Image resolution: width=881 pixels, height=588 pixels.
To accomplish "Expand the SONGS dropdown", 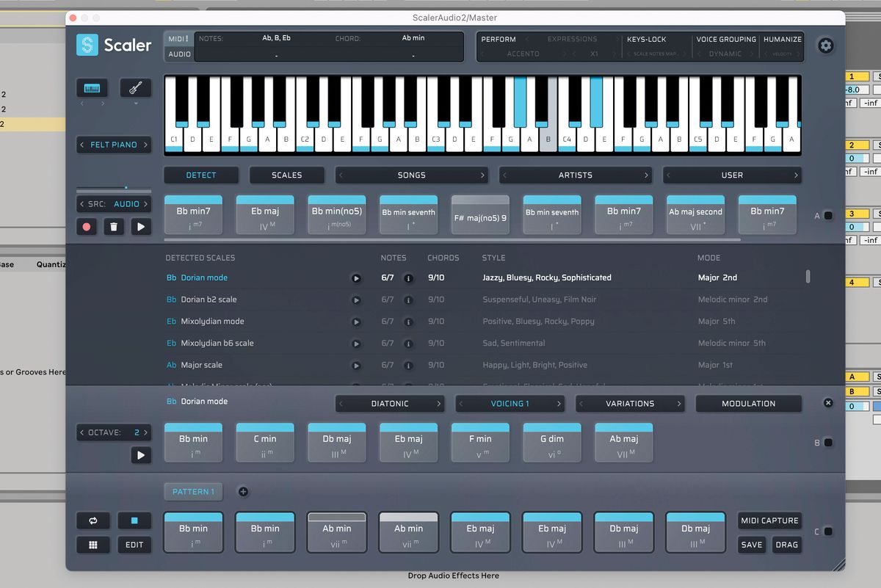I will tap(412, 175).
